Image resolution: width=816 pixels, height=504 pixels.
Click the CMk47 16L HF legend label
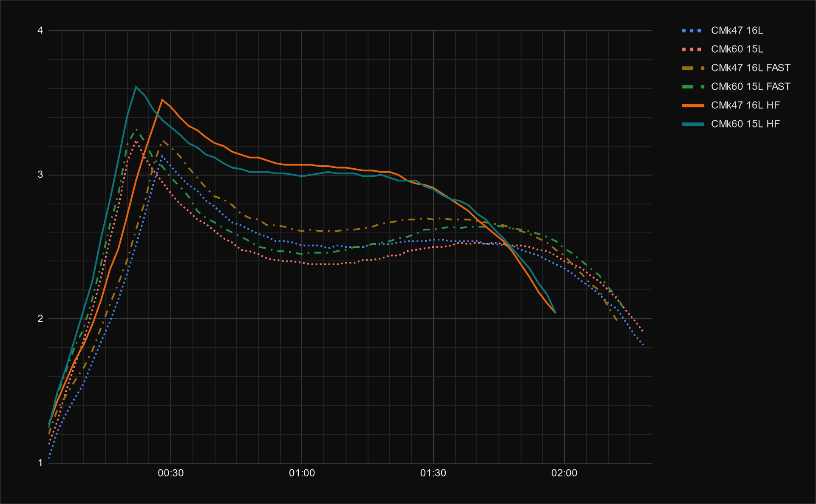tap(745, 105)
